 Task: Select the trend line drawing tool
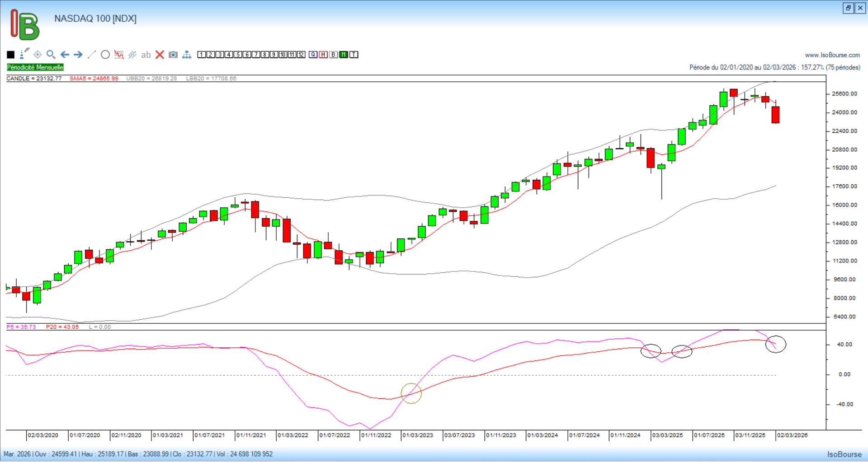[92, 55]
